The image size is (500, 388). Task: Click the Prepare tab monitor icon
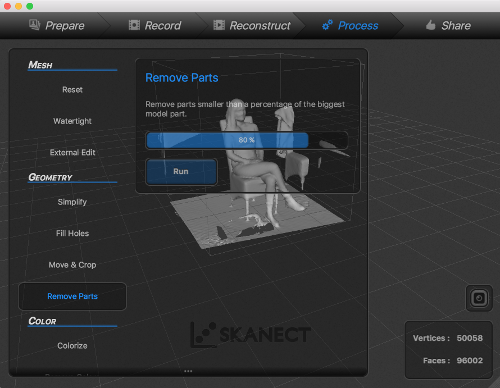(x=35, y=25)
